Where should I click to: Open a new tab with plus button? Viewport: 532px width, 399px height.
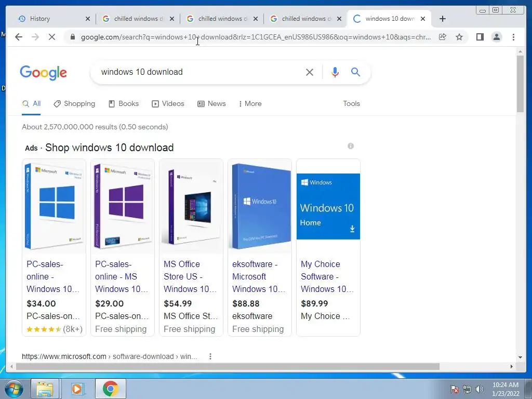tap(443, 19)
